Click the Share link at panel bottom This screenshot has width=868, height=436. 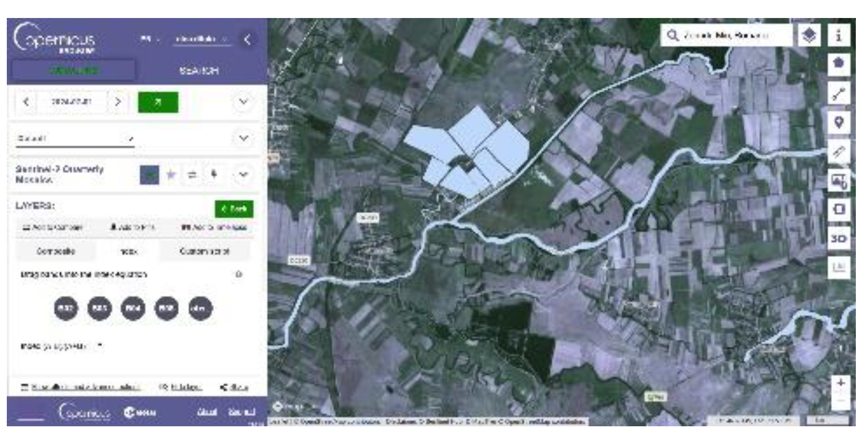point(235,387)
